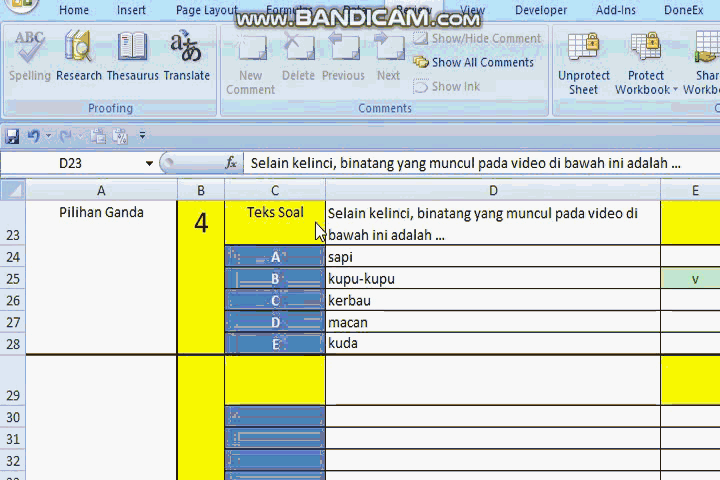Select row 25 header
This screenshot has height=480, width=720.
click(x=13, y=279)
